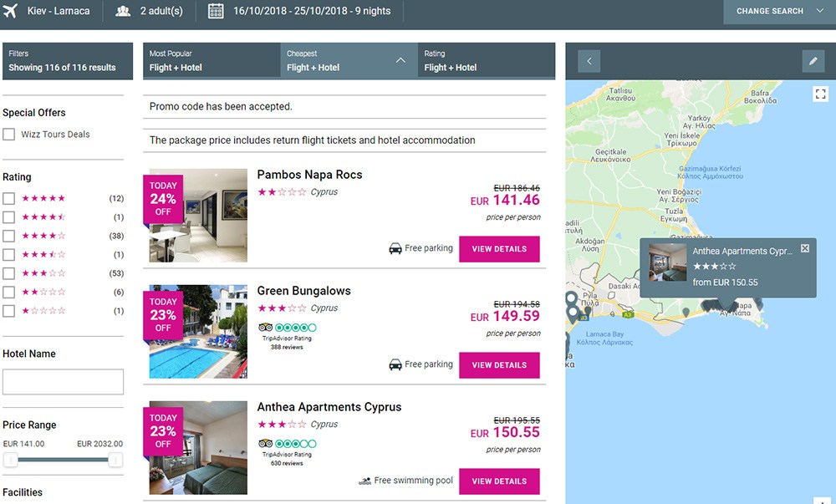Click the calendar icon beside the travel dates

pos(216,11)
